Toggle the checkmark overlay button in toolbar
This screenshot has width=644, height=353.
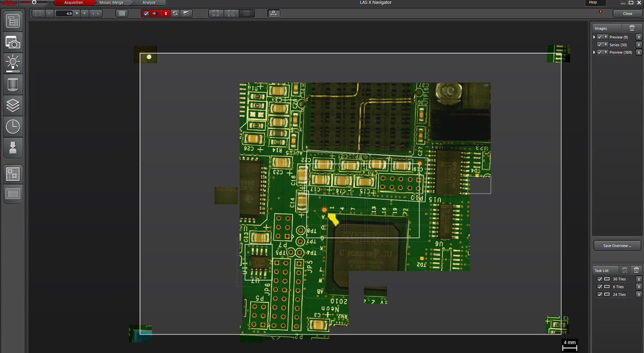pyautogui.click(x=146, y=13)
